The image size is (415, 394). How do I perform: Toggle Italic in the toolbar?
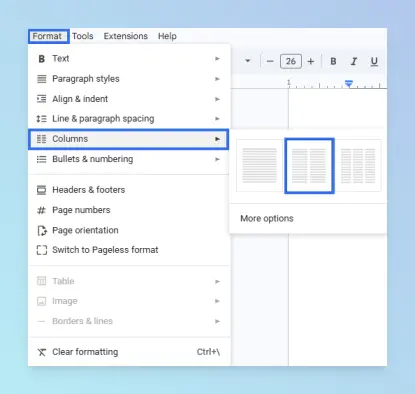click(353, 61)
